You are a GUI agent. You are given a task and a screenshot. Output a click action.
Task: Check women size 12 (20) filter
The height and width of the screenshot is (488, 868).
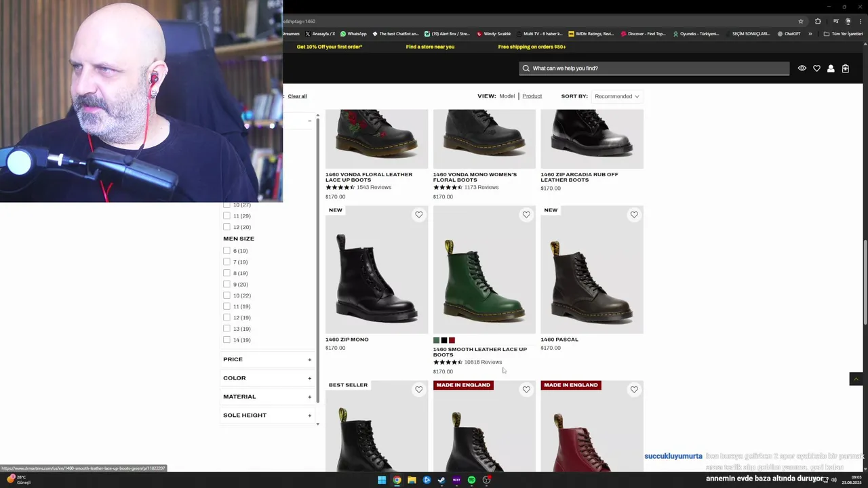click(x=226, y=227)
